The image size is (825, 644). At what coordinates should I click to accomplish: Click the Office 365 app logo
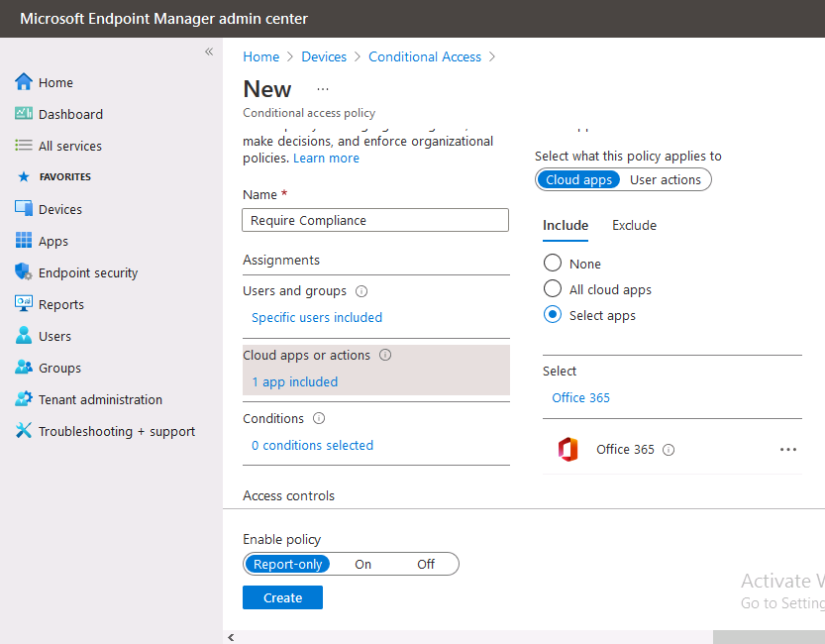[x=567, y=450]
